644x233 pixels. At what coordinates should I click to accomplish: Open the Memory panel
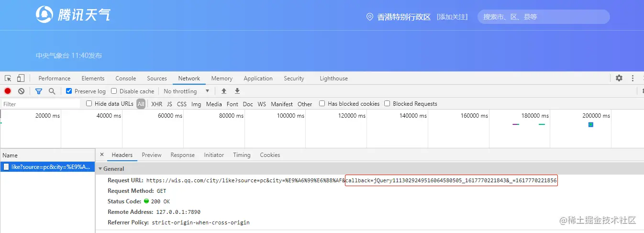[x=222, y=78]
